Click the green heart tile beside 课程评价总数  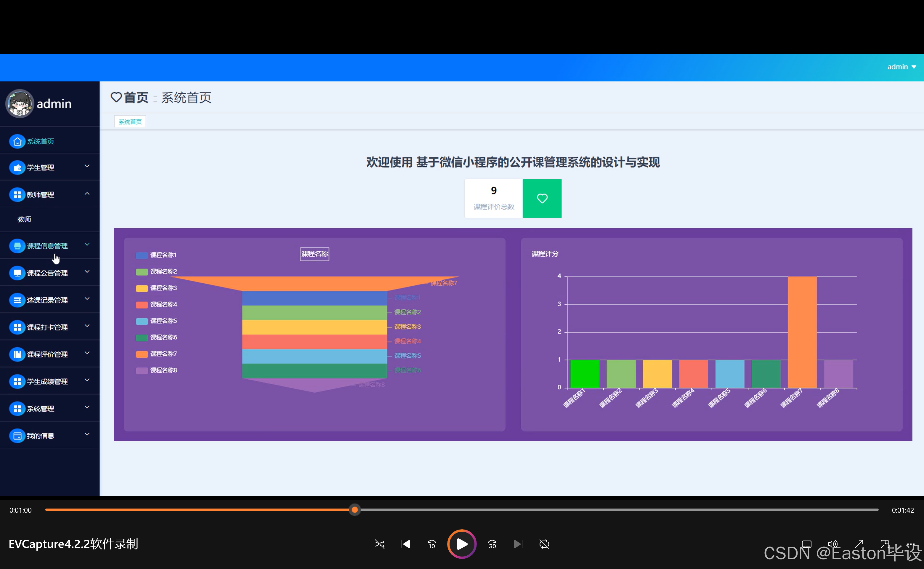tap(542, 198)
